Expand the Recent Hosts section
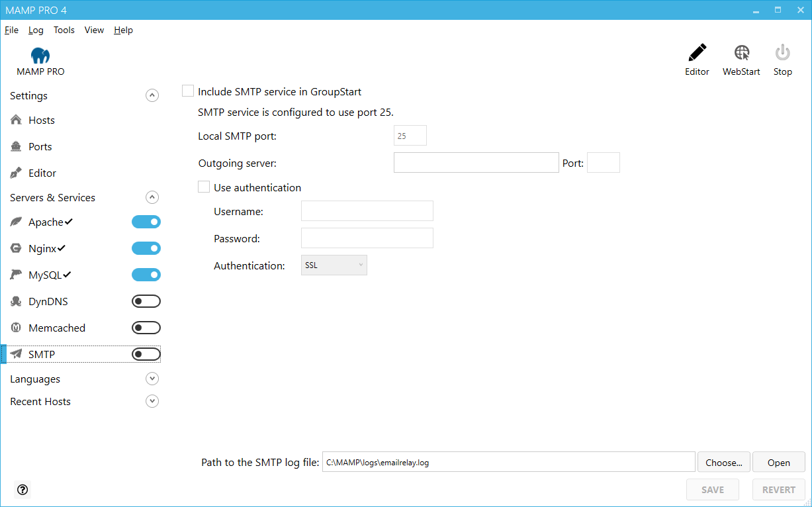Screen dimensions: 812x507 (152, 401)
